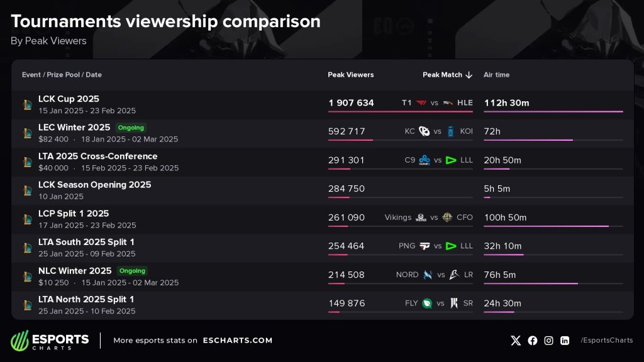Open the LinkedIn icon in footer
Viewport: 644px width, 362px height.
[565, 340]
